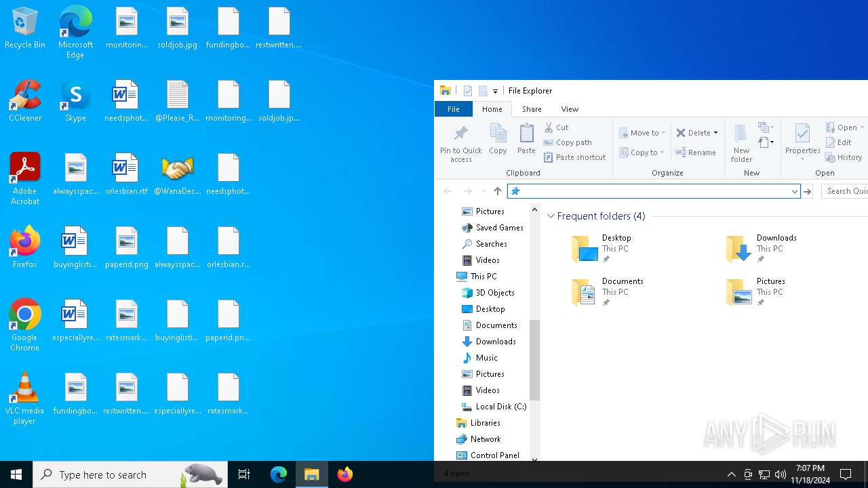Open Properties from ribbon
The image size is (868, 488).
[803, 143]
